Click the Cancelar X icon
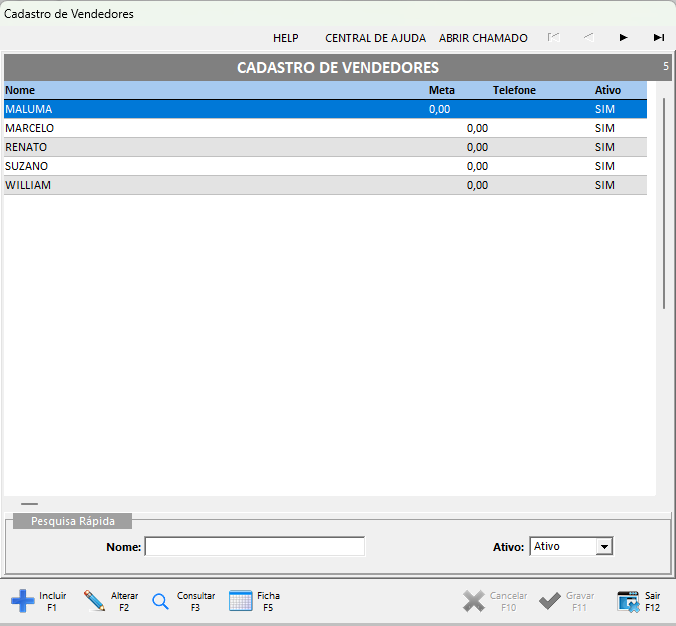 click(x=474, y=601)
